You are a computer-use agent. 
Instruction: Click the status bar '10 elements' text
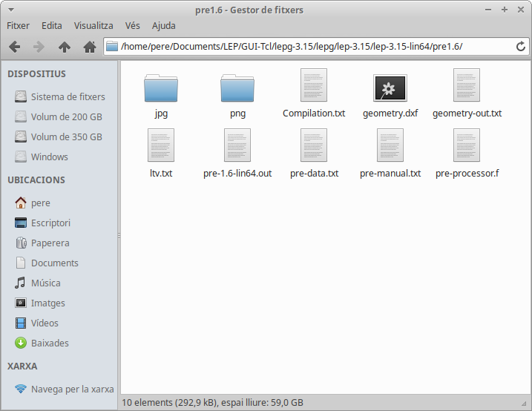coord(212,403)
